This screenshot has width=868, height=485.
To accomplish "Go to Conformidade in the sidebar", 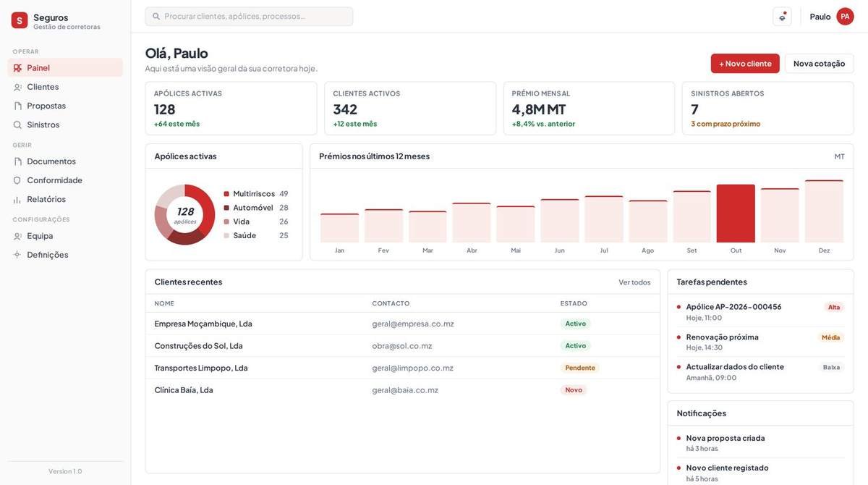I will 65,180.
